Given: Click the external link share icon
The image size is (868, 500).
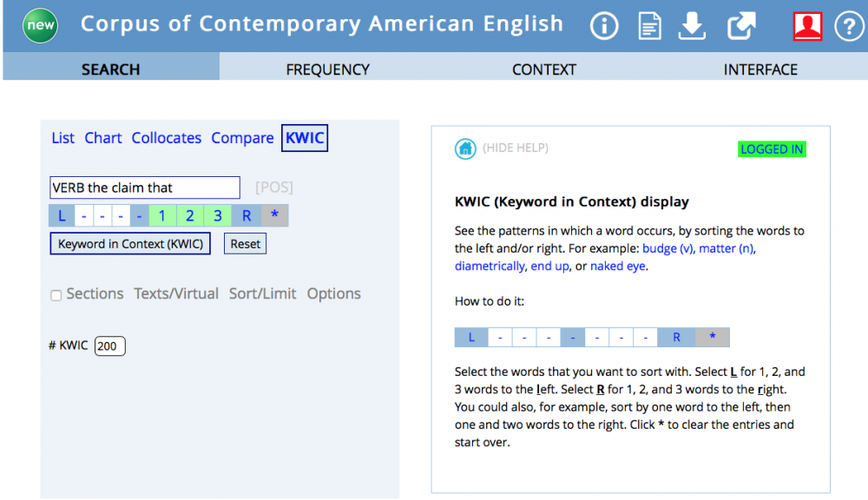Looking at the screenshot, I should (741, 25).
